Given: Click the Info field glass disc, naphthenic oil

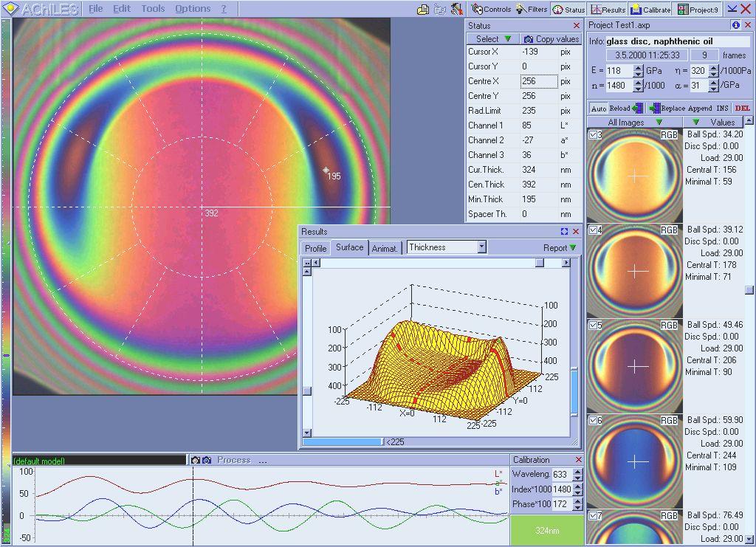Looking at the screenshot, I should pos(677,41).
